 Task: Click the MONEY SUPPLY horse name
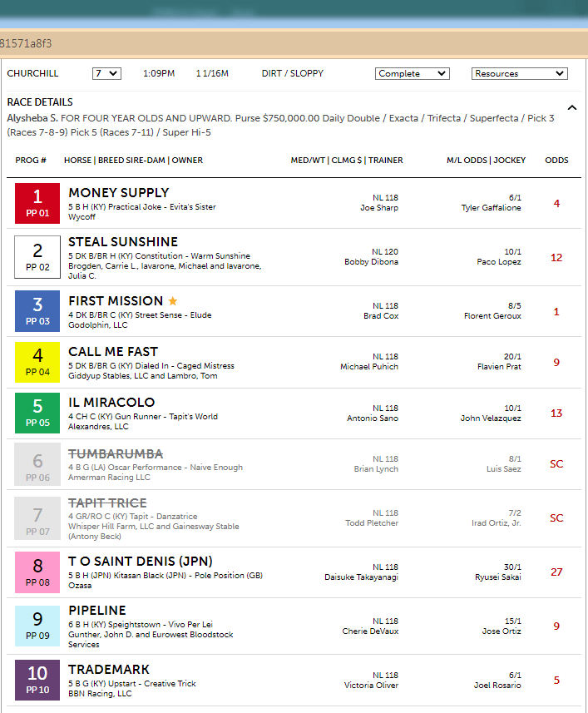point(119,193)
